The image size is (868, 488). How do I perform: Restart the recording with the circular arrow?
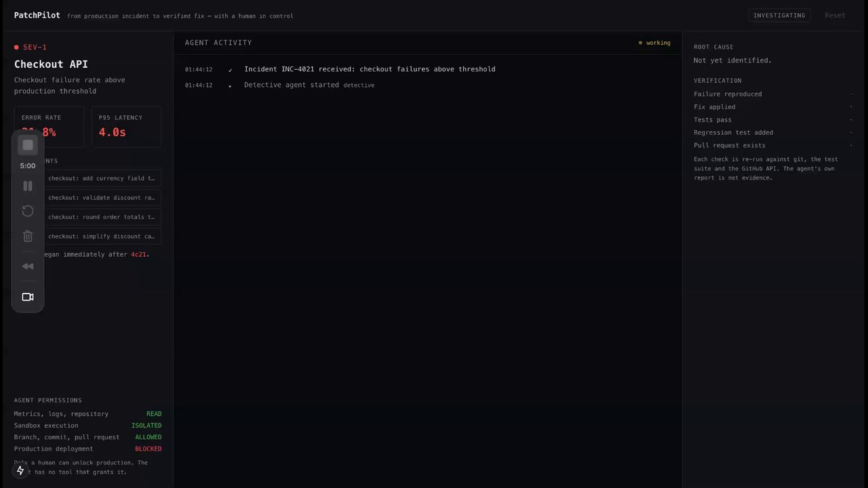coord(28,211)
